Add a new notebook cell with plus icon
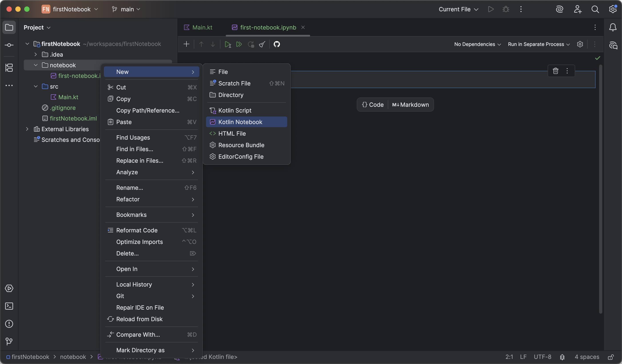The image size is (622, 364). tap(186, 44)
